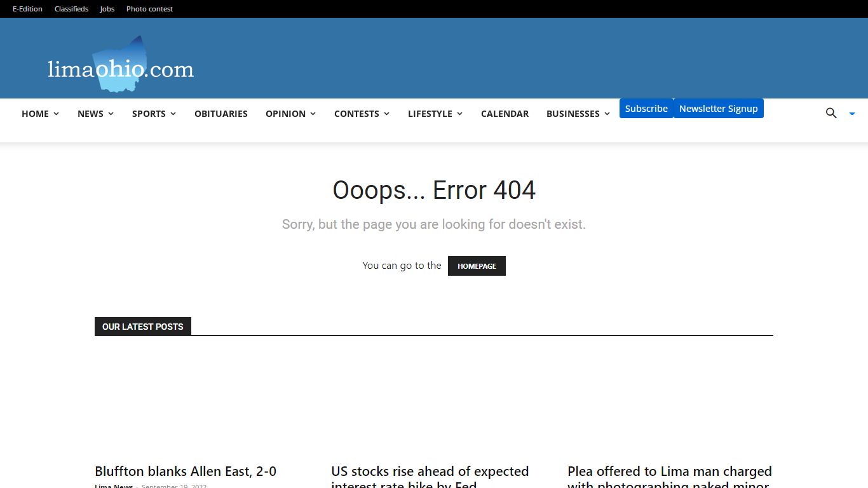Expand the Businesses chevron arrow
Viewport: 868px width, 488px height.
607,114
